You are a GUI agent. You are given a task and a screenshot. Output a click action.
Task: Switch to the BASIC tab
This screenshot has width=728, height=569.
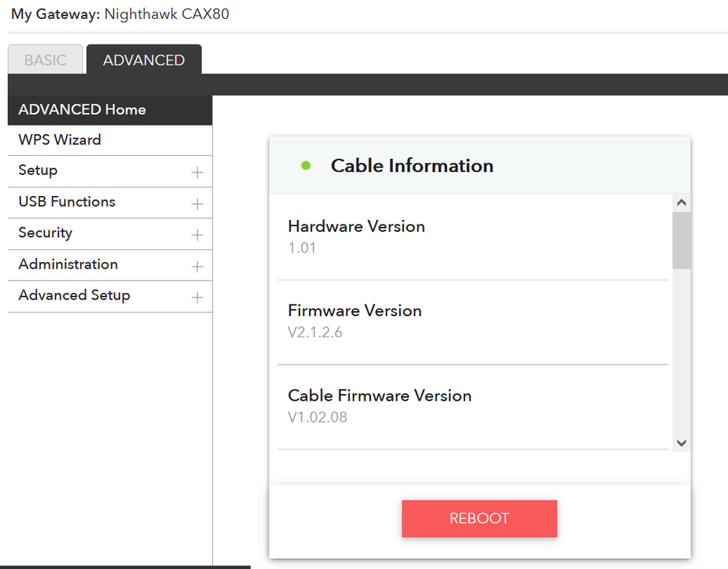45,60
